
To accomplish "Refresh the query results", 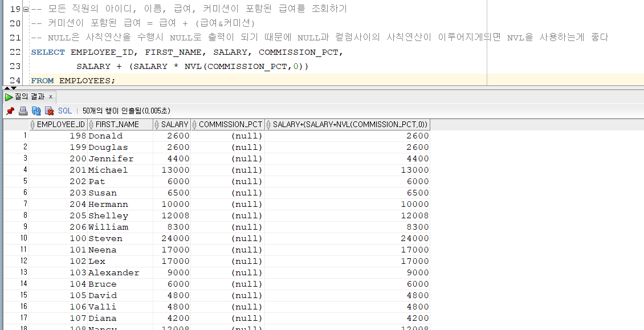I will [36, 111].
